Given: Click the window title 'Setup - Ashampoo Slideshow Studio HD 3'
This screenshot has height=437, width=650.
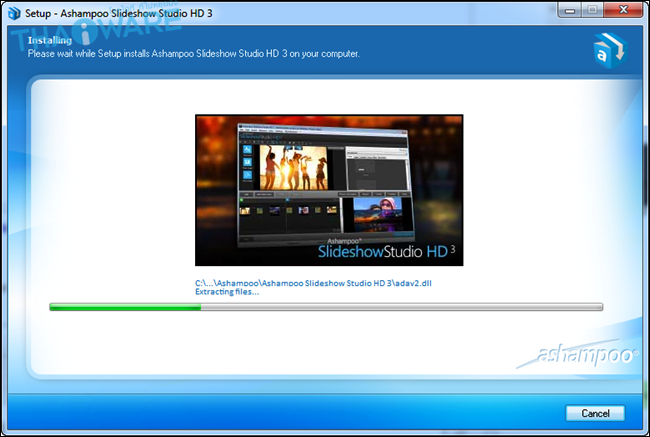Looking at the screenshot, I should tap(119, 13).
